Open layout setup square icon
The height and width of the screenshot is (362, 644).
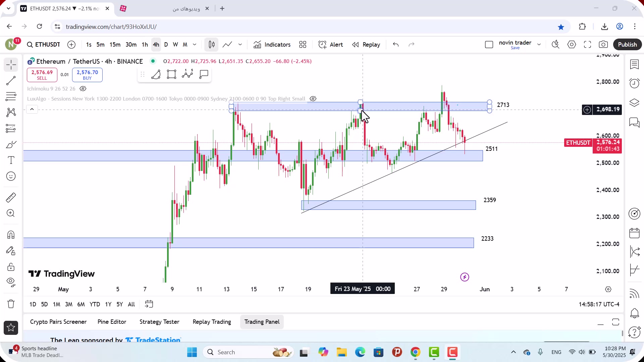click(x=489, y=45)
